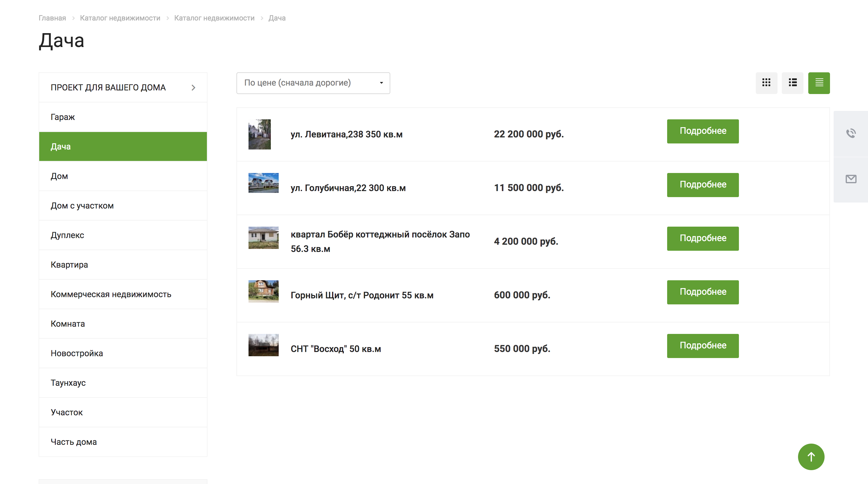Switch to list view with thumbnails

[792, 83]
